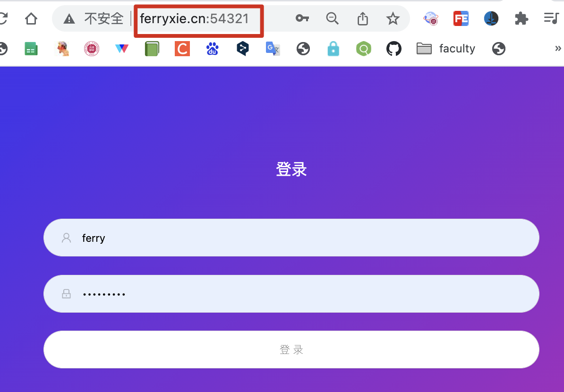Click the home button in browser toolbar
The image size is (564, 392).
pyautogui.click(x=31, y=19)
